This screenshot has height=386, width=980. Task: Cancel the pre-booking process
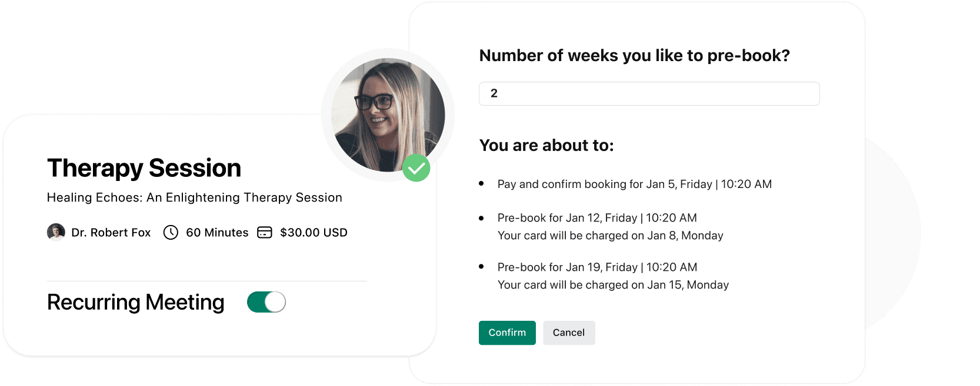[x=568, y=333]
